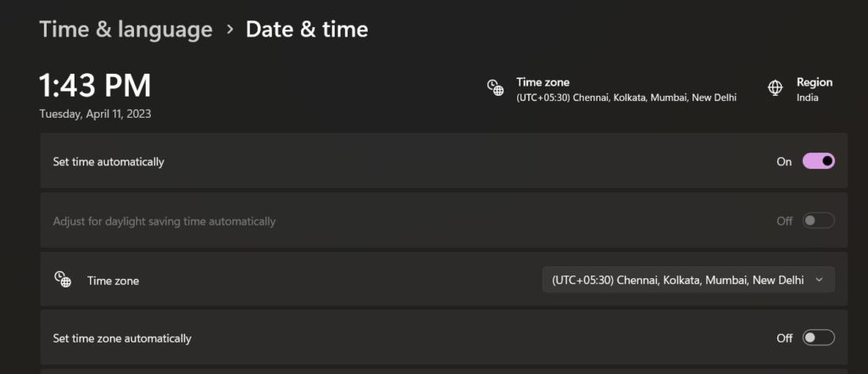Enable Set time zone automatically toggle
The width and height of the screenshot is (868, 374).
818,338
